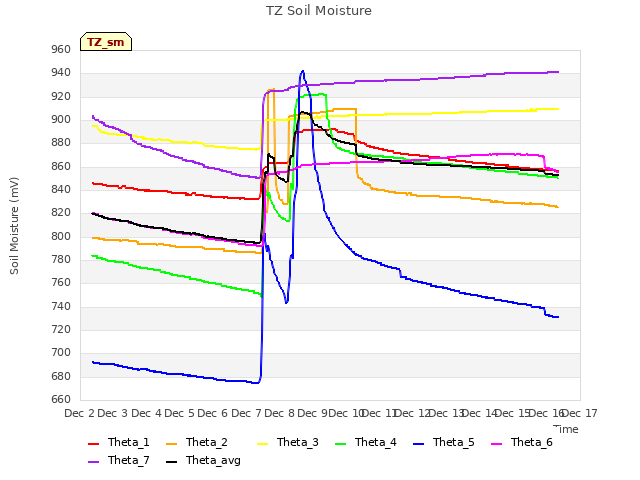
Task: Click the Dec 2 x-axis tick label
Action: click(x=79, y=413)
